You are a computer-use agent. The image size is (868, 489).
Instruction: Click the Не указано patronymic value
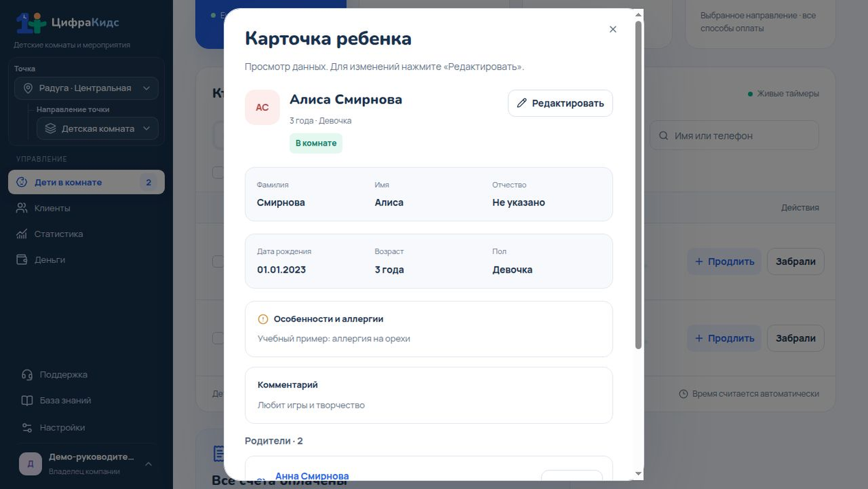(x=518, y=203)
